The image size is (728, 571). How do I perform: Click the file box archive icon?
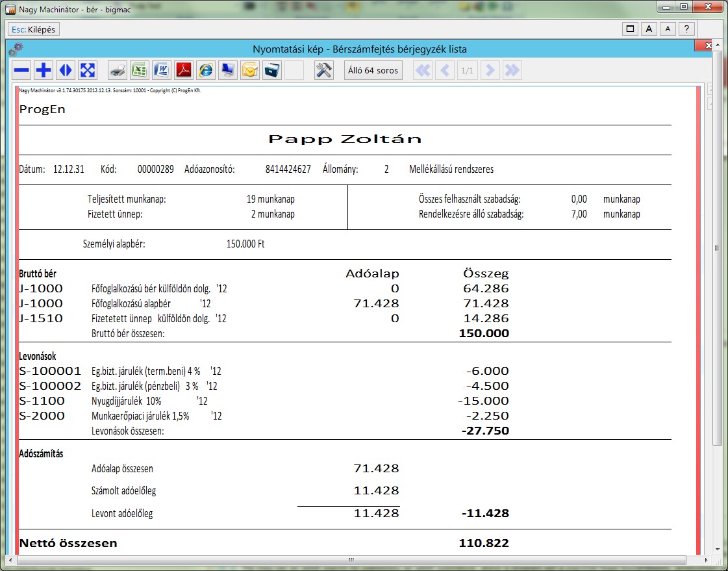[x=272, y=70]
